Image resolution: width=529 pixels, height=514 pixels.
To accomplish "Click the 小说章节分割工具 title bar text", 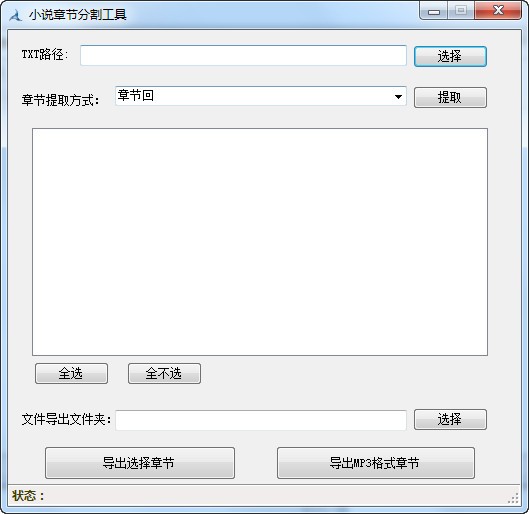I will click(78, 15).
